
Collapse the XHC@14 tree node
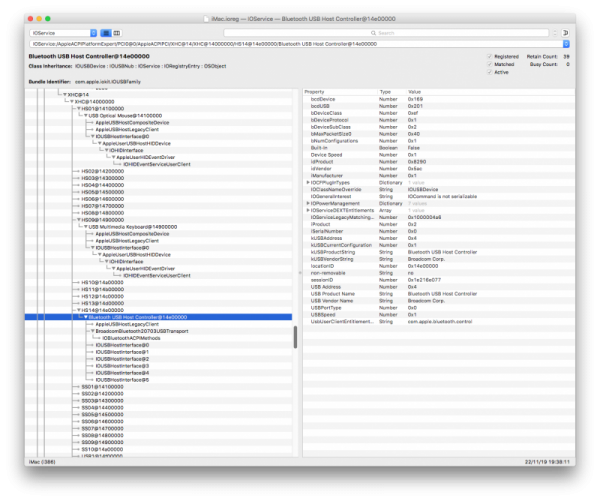point(65,95)
